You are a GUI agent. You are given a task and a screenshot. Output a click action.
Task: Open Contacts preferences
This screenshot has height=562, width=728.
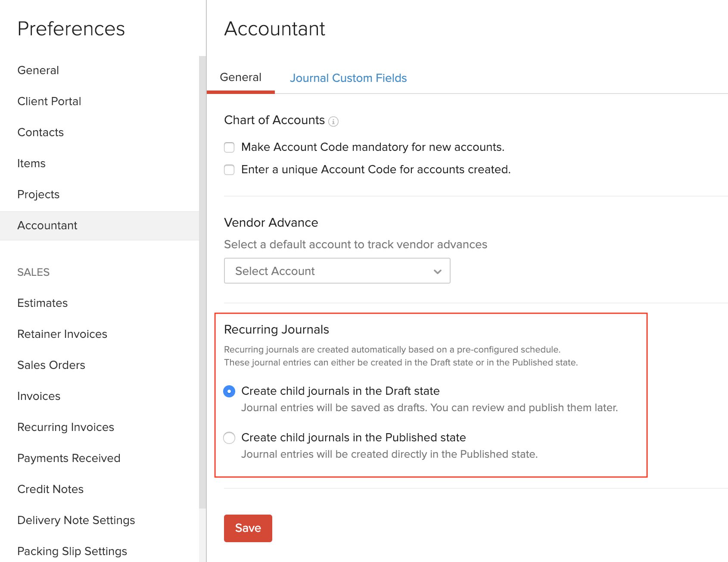pos(40,132)
